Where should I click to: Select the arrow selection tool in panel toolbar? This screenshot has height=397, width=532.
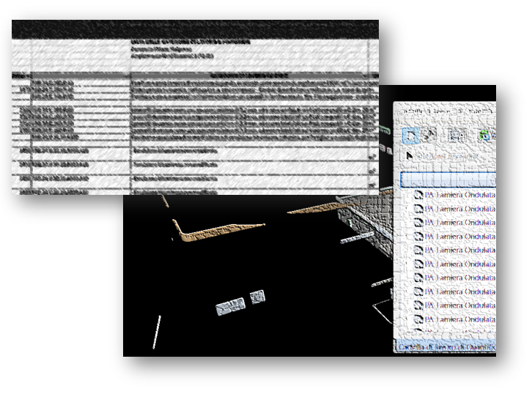[412, 136]
